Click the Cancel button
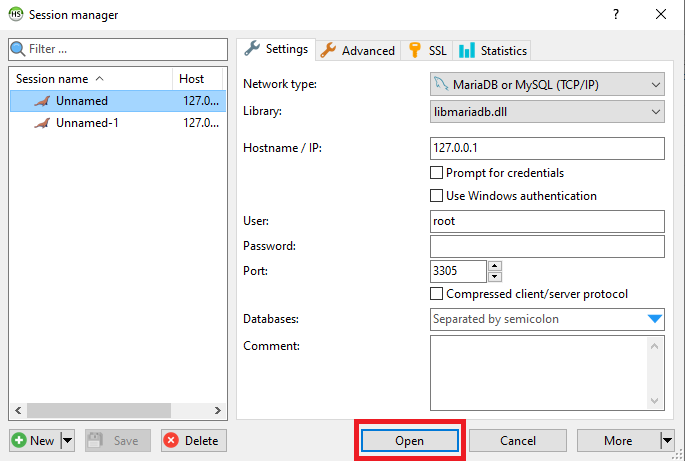The height and width of the screenshot is (461, 685). coord(518,440)
